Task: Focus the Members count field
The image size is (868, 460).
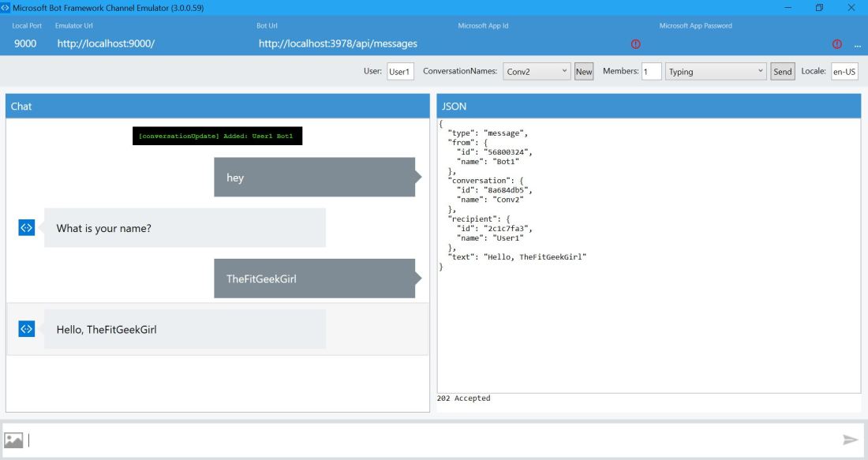Action: pyautogui.click(x=651, y=72)
